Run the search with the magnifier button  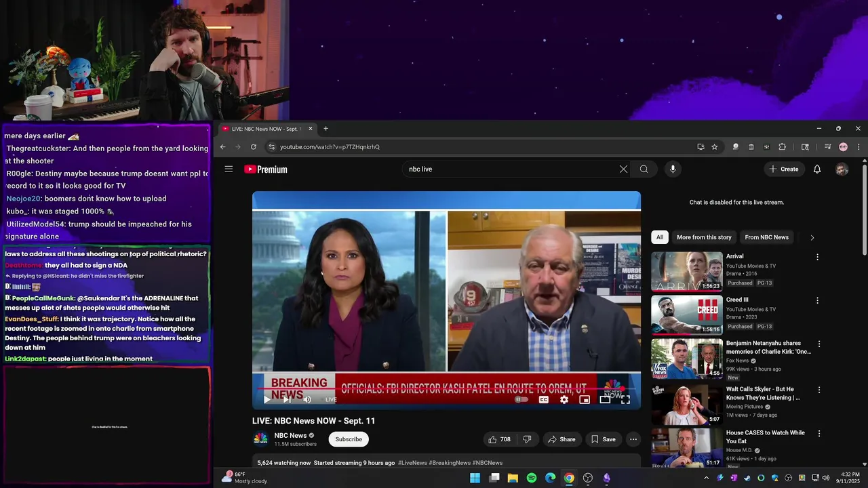tap(644, 169)
